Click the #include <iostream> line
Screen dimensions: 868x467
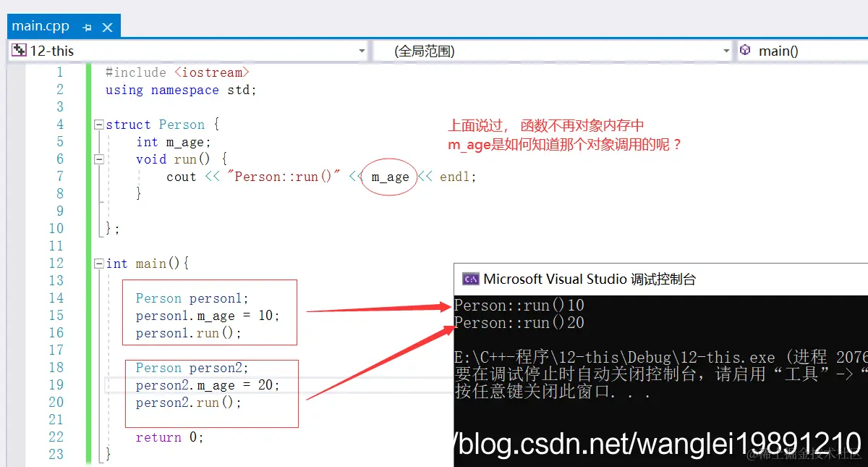[178, 72]
